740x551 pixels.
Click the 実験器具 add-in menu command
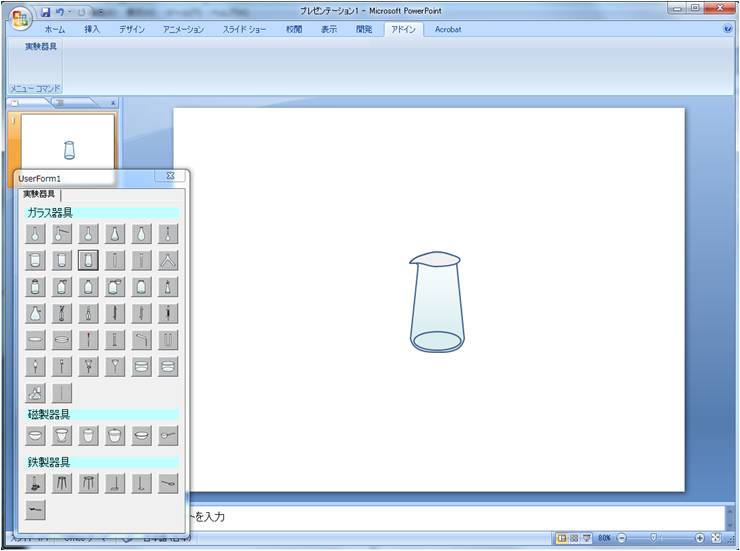(x=41, y=47)
